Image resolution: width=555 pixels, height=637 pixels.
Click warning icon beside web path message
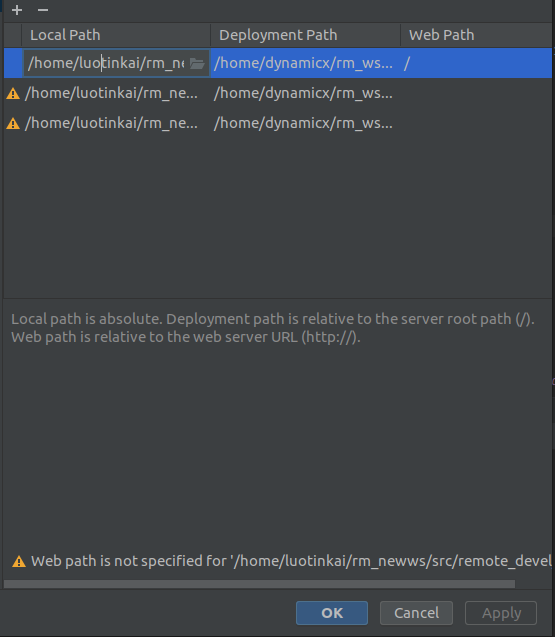click(x=19, y=561)
